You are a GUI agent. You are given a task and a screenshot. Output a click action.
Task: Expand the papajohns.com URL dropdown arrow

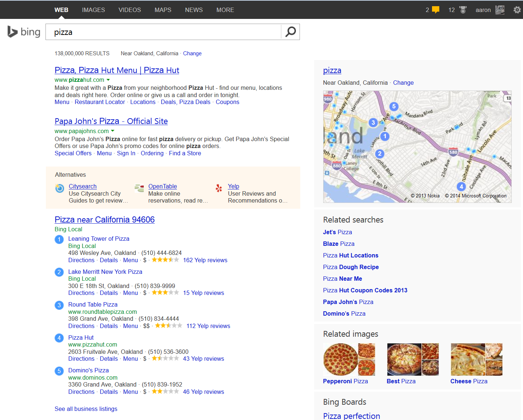click(x=112, y=131)
